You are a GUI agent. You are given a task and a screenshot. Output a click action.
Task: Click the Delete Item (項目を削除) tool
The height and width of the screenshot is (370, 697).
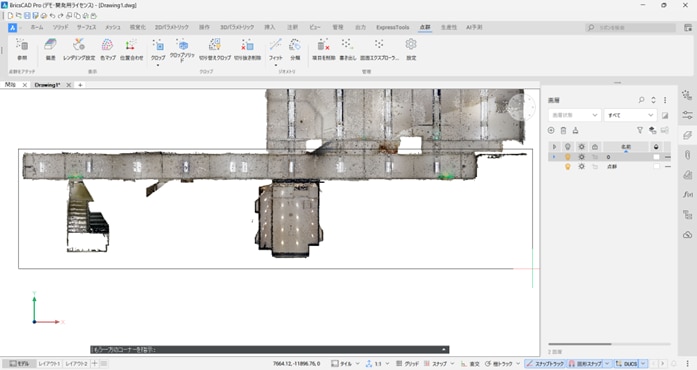tap(323, 49)
